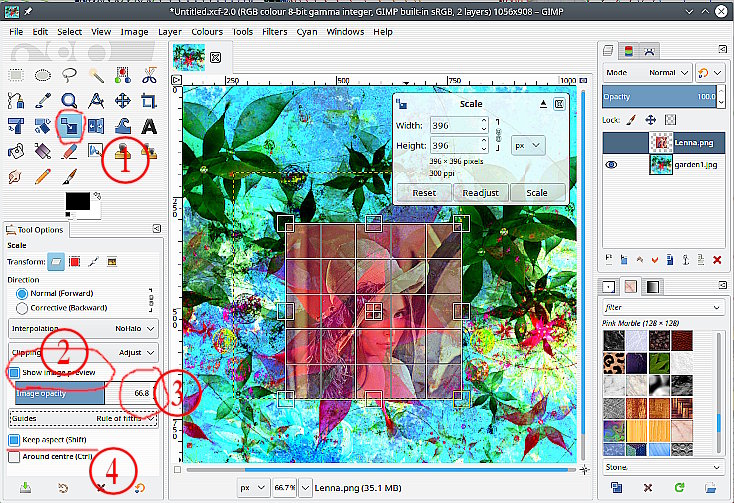734x503 pixels.
Task: Select the Fuzzy Select wand tool
Action: 96,75
